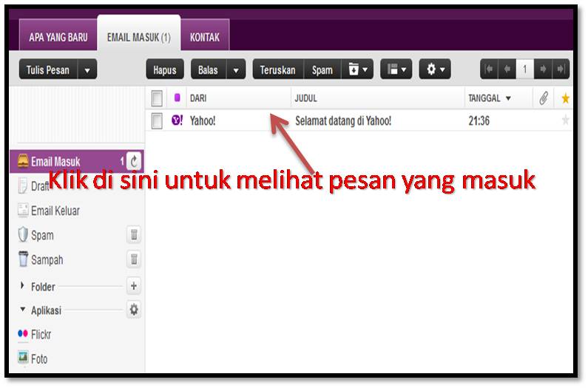
Task: Toggle sort order arrow beside TANGGAL
Action: [x=508, y=98]
